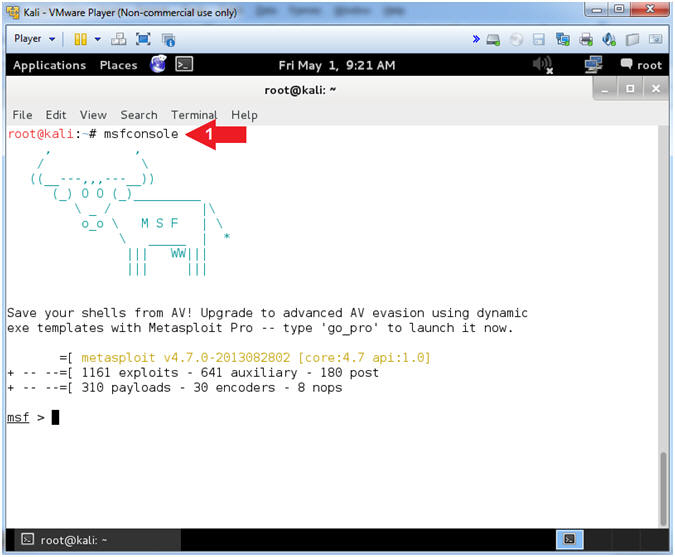Launch terminal from top panel icon
The width and height of the screenshot is (675, 557).
pos(184,65)
